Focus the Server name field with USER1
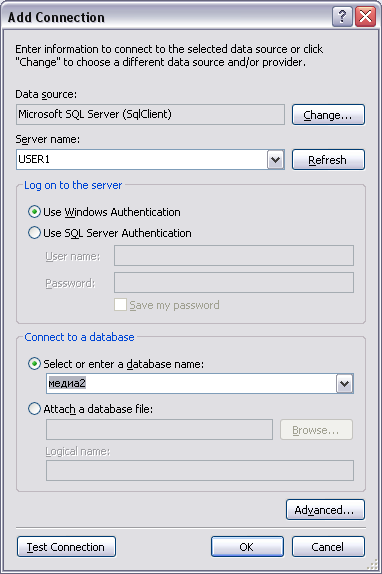The image size is (382, 574). pos(142,160)
